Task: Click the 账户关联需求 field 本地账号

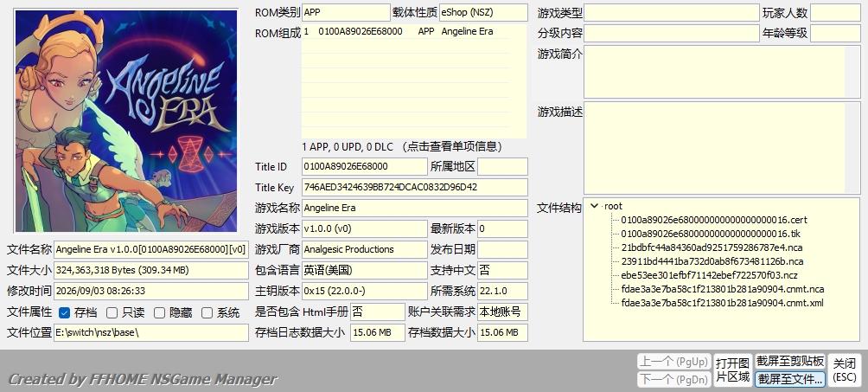Action: (502, 312)
